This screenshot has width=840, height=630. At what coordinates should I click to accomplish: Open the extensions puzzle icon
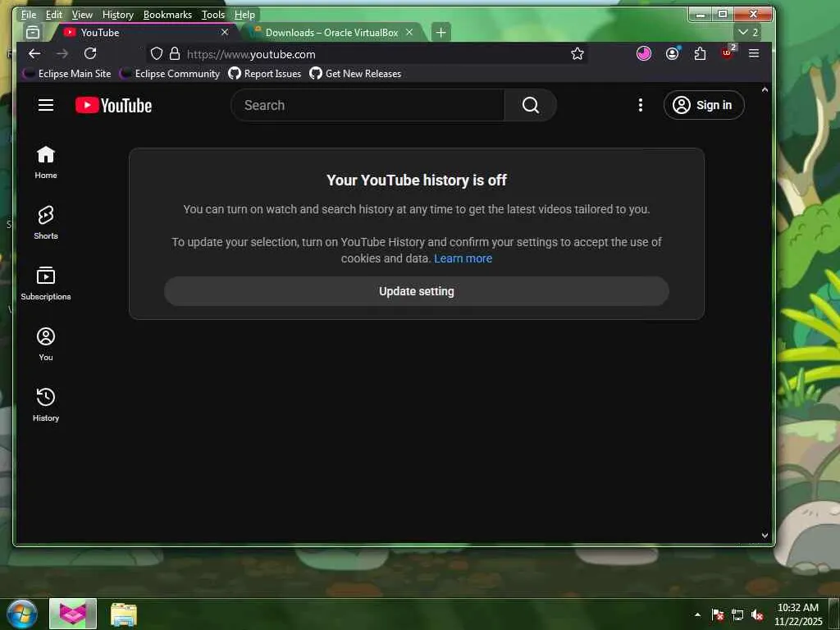[700, 53]
